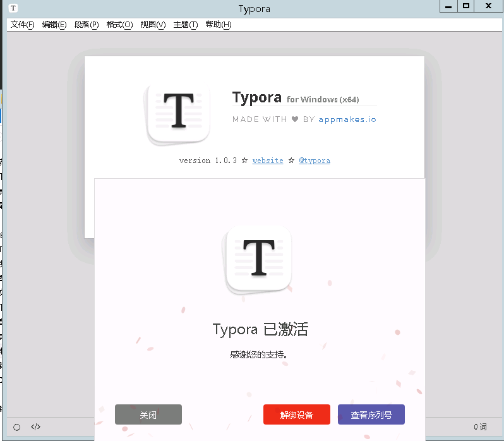Screen dimensions: 504x441
Task: Open the 视图(V) menu
Action: click(153, 25)
